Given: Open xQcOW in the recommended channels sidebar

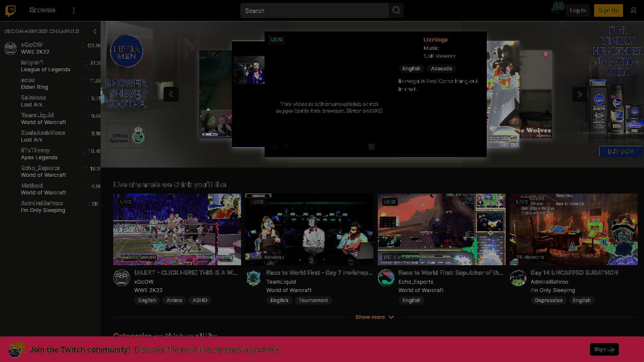Looking at the screenshot, I should 50,48.
